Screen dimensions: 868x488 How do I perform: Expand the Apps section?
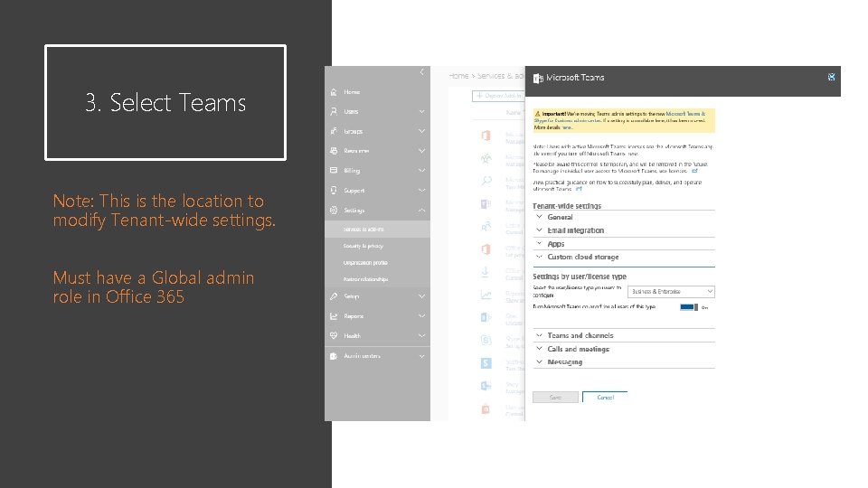(623, 244)
